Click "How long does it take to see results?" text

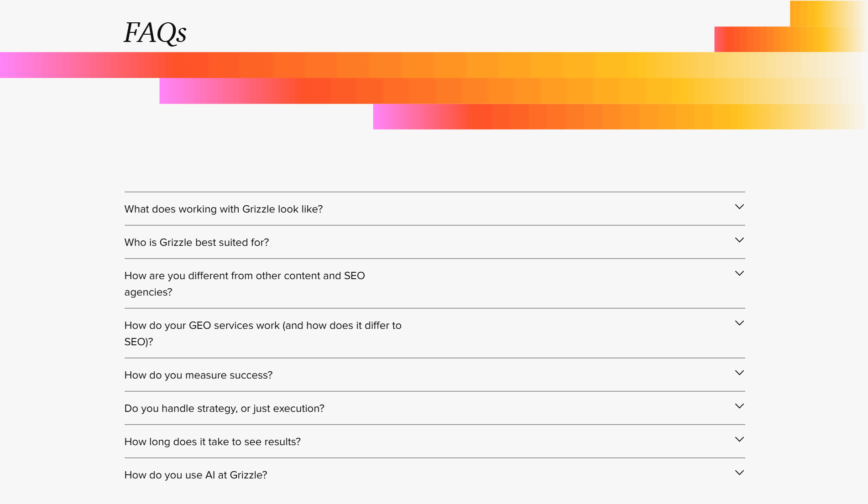[213, 442]
